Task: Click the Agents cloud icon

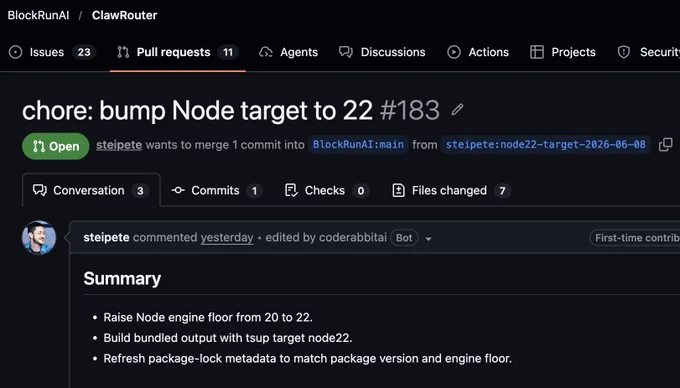Action: pos(265,52)
